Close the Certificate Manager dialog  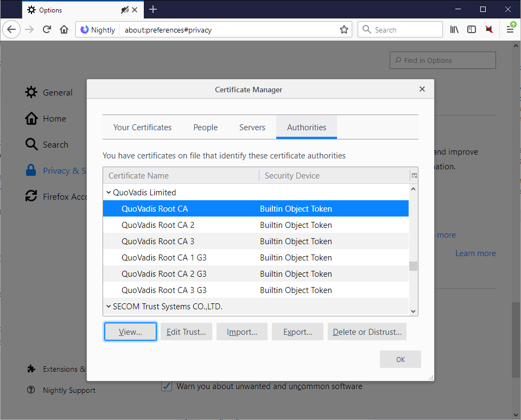422,89
